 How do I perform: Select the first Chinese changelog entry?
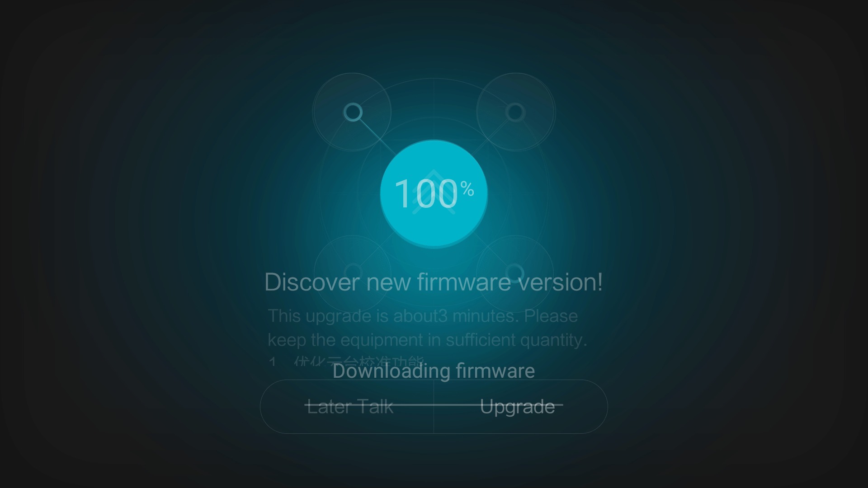pos(346,361)
